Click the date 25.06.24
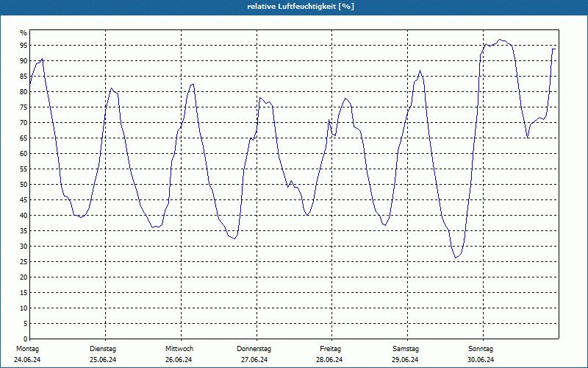This screenshot has width=588, height=368. click(x=103, y=360)
